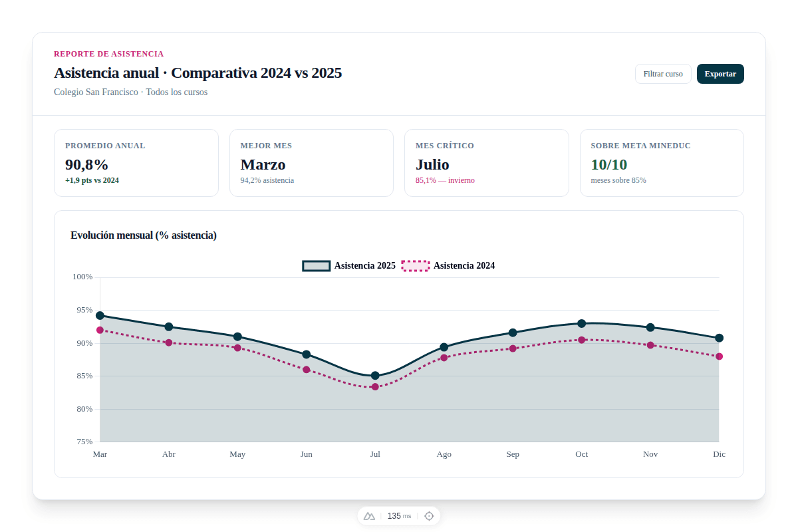Select the 2024 data point for Dic
798x532 pixels.
[x=719, y=356]
